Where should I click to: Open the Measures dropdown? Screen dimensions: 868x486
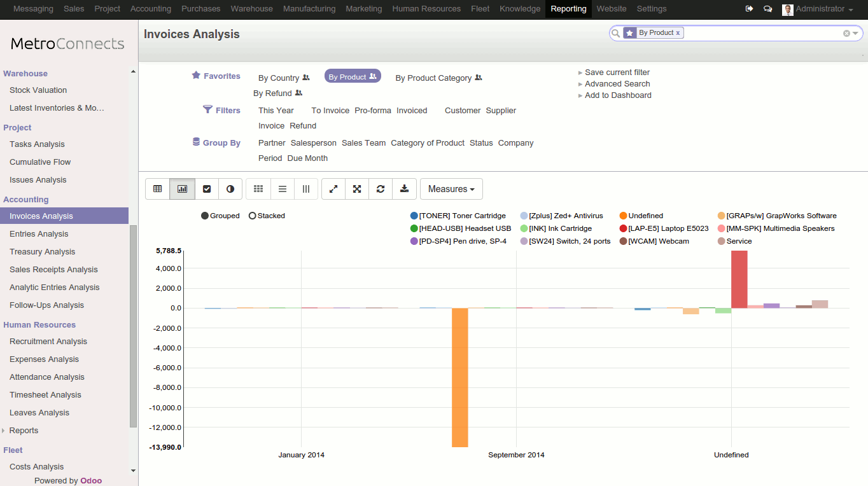point(451,189)
